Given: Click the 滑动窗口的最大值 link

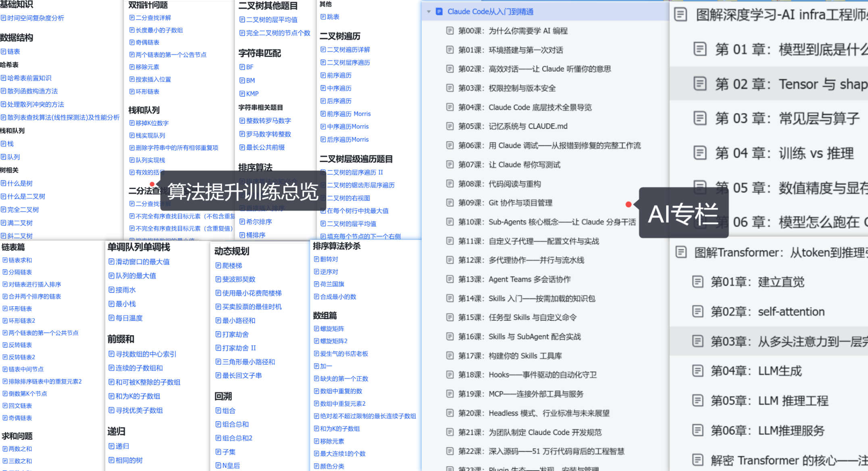Looking at the screenshot, I should coord(143,261).
